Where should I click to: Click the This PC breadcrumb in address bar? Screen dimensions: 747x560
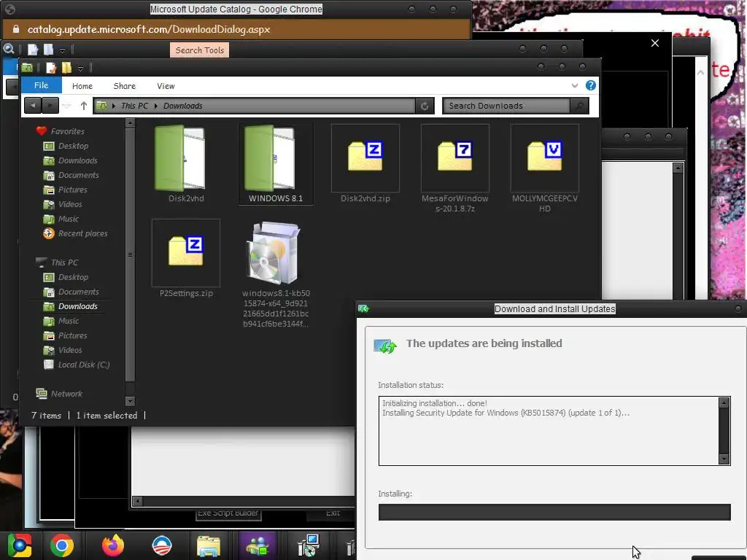coord(135,106)
